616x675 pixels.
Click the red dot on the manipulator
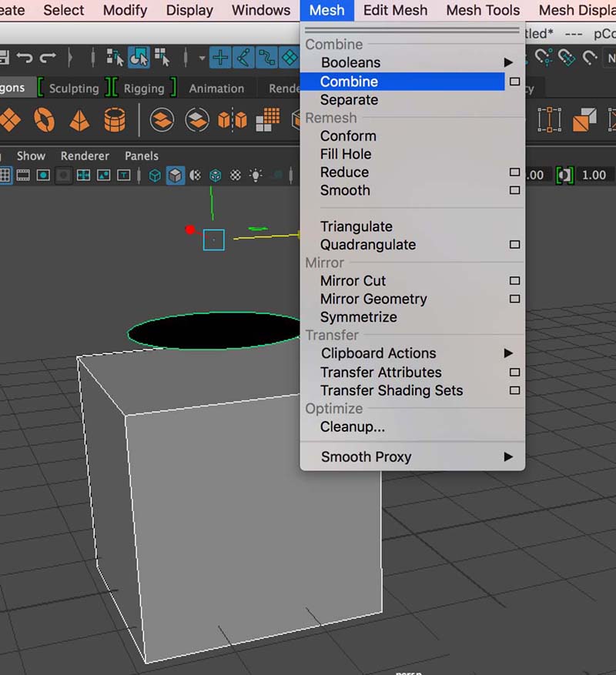pos(190,229)
